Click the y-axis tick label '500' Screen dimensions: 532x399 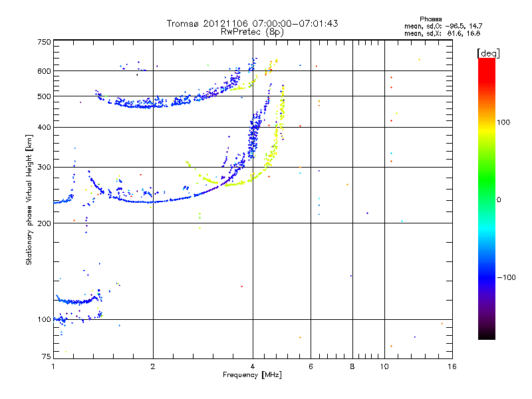[x=44, y=96]
